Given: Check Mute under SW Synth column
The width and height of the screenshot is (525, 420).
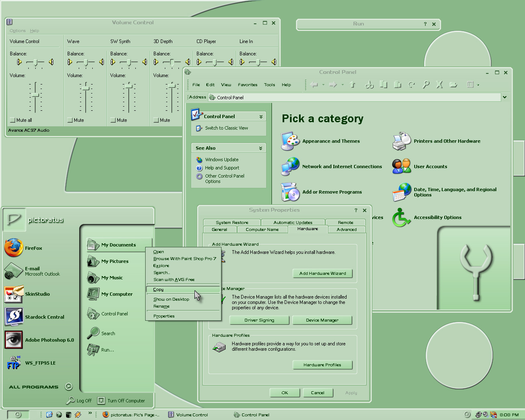Looking at the screenshot, I should (x=113, y=120).
